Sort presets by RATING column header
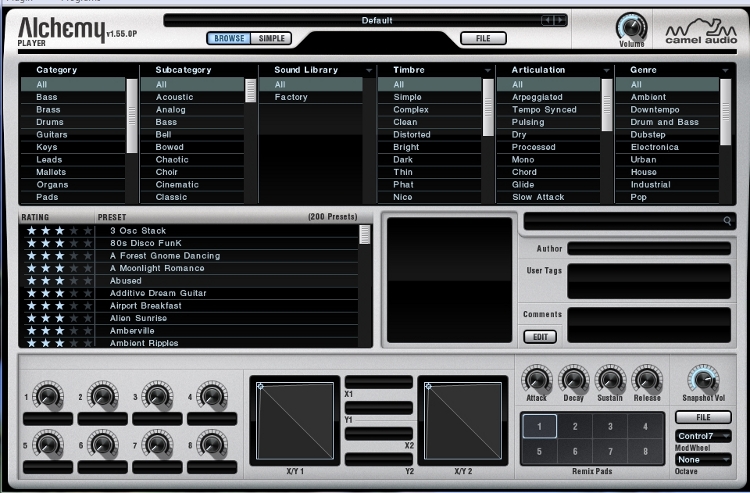 34,217
